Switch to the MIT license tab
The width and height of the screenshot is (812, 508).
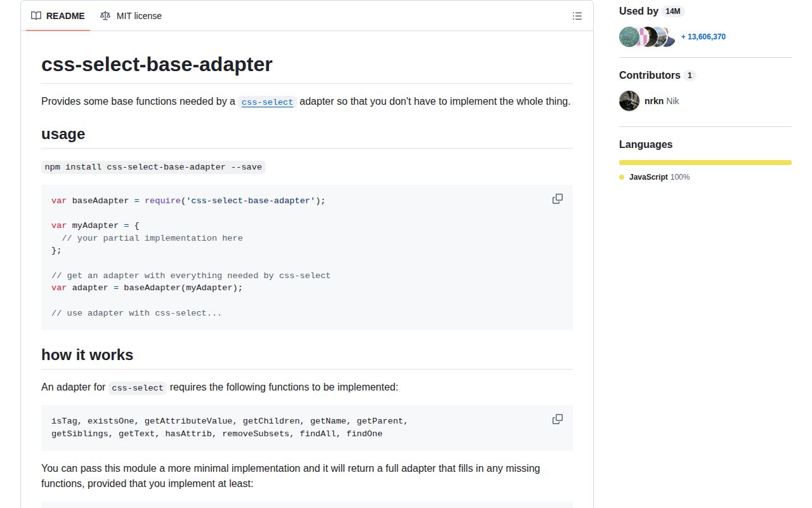[131, 16]
